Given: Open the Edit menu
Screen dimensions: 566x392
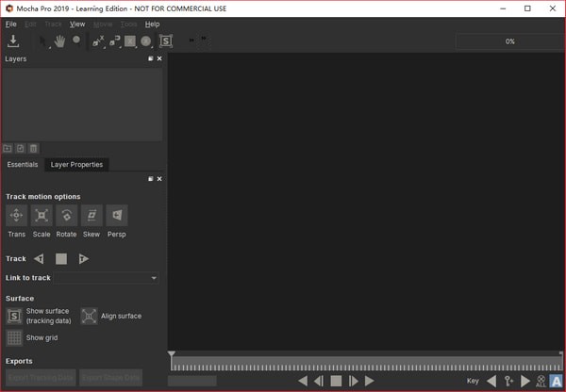Looking at the screenshot, I should pyautogui.click(x=30, y=24).
